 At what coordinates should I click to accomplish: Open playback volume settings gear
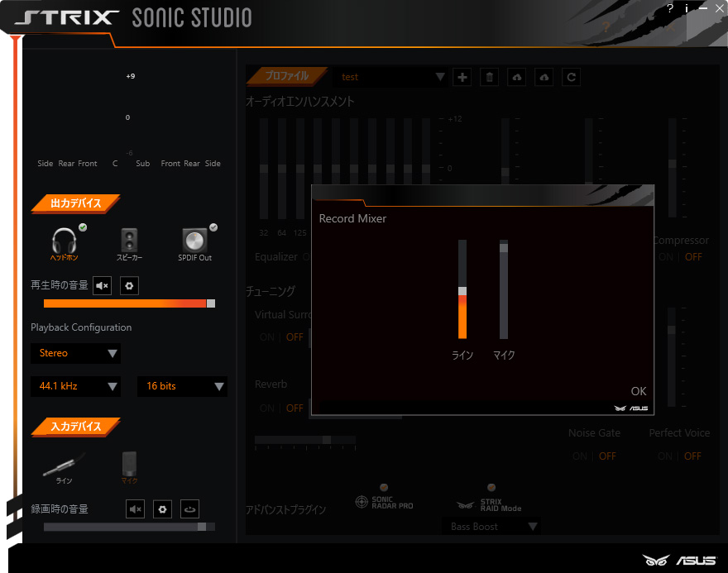tap(130, 286)
